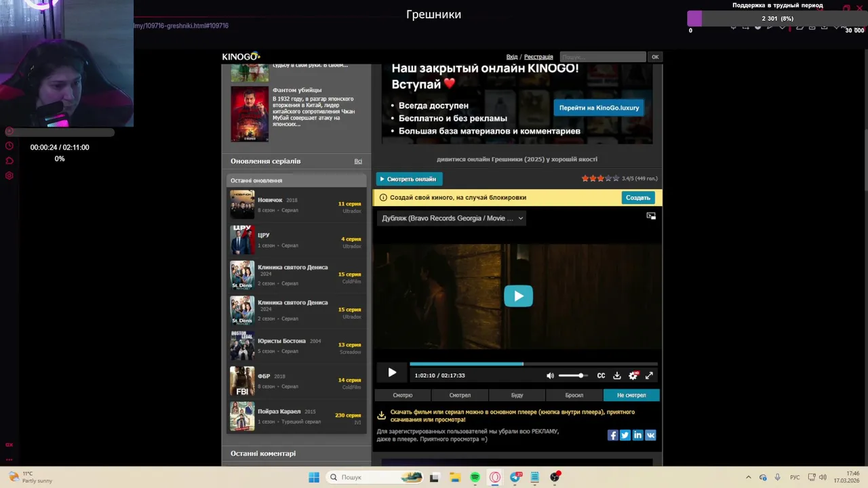The image size is (868, 488).
Task: Click the Смотреть онлайн button
Action: pyautogui.click(x=409, y=179)
